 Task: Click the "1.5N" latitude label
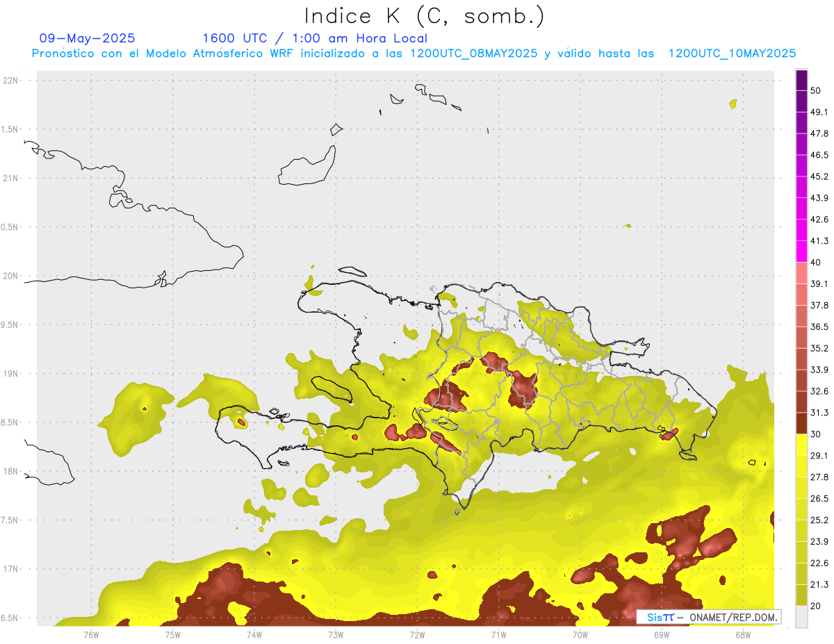pyautogui.click(x=10, y=129)
